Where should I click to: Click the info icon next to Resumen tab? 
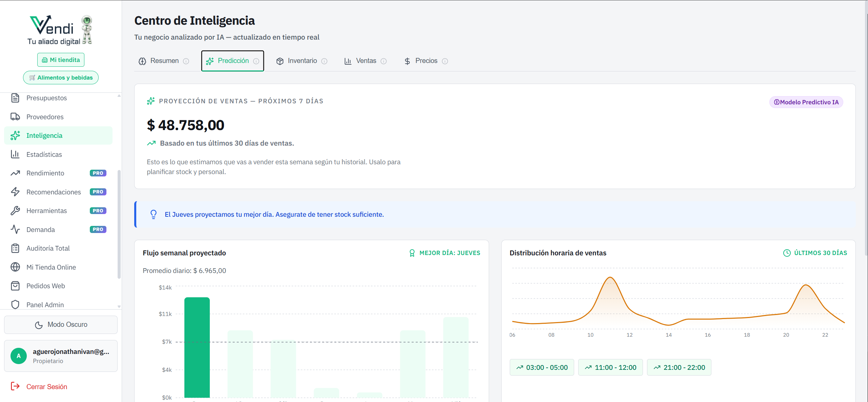pos(186,61)
